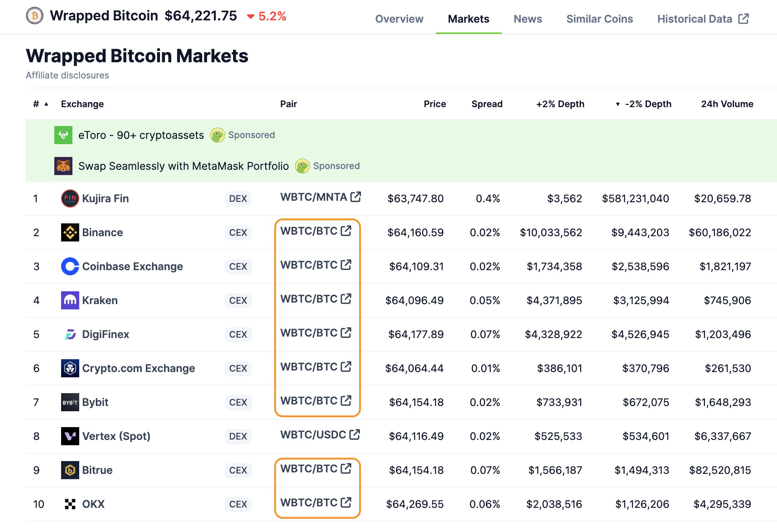Open the Similar Coins tab
The width and height of the screenshot is (777, 532).
click(599, 19)
